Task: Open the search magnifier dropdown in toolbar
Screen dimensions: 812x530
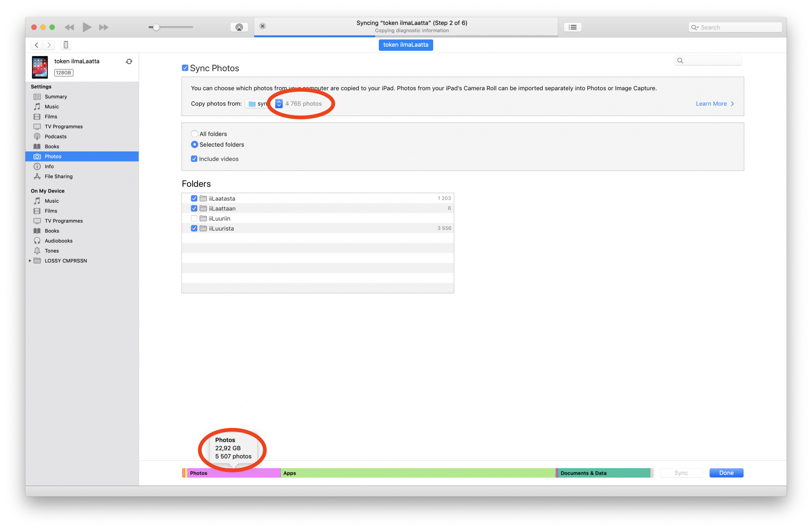Action: (x=695, y=27)
